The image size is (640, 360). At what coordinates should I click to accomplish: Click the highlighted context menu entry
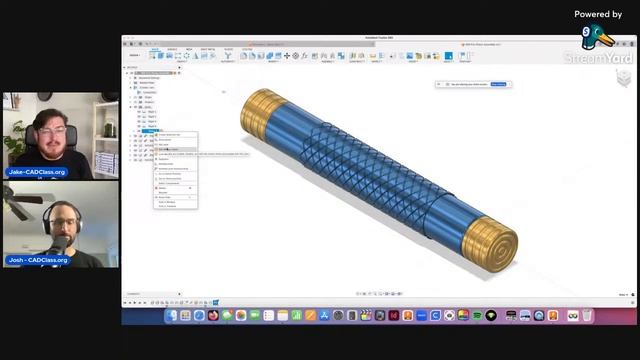tap(176, 149)
